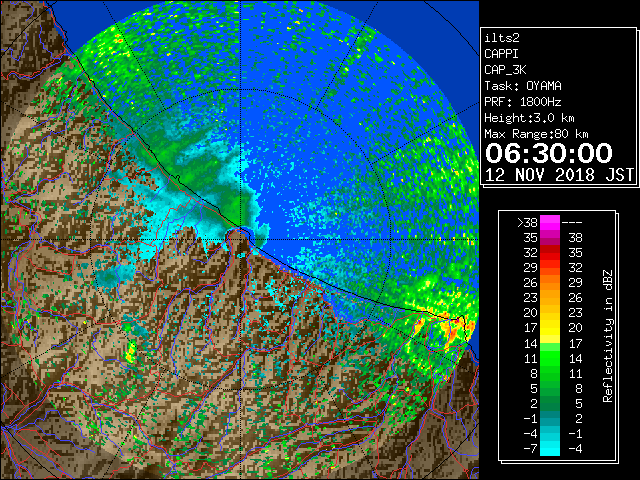The height and width of the screenshot is (480, 640).
Task: Select the 'PRF: 1800Hz' text
Action: click(x=523, y=102)
